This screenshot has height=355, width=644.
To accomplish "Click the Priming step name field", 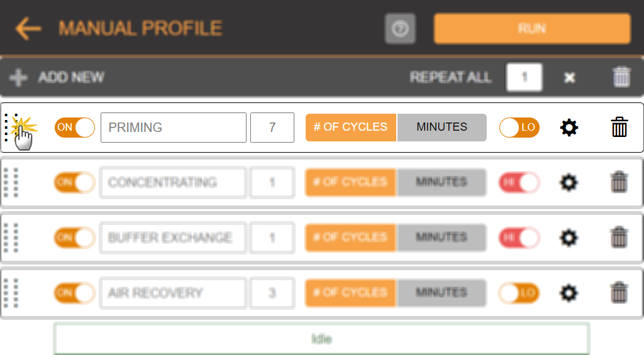I will tap(174, 128).
